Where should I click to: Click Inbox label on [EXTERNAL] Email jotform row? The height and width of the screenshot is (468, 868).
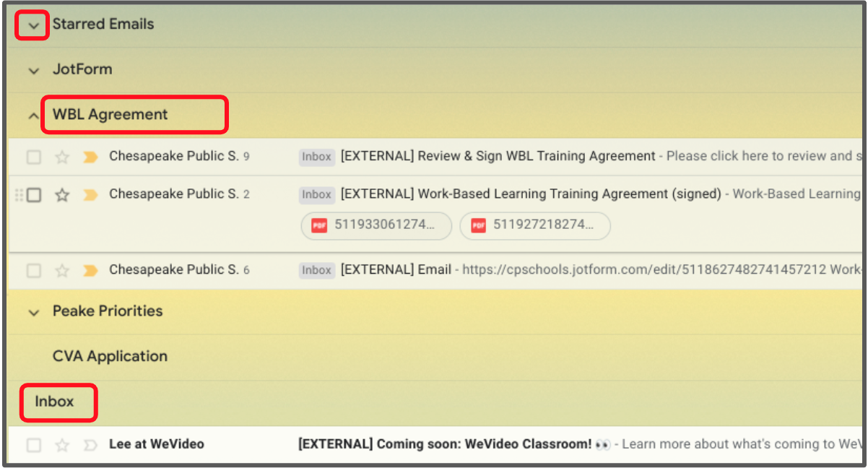(317, 270)
